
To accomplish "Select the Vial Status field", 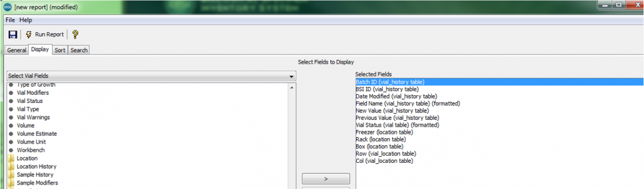I will pos(30,101).
